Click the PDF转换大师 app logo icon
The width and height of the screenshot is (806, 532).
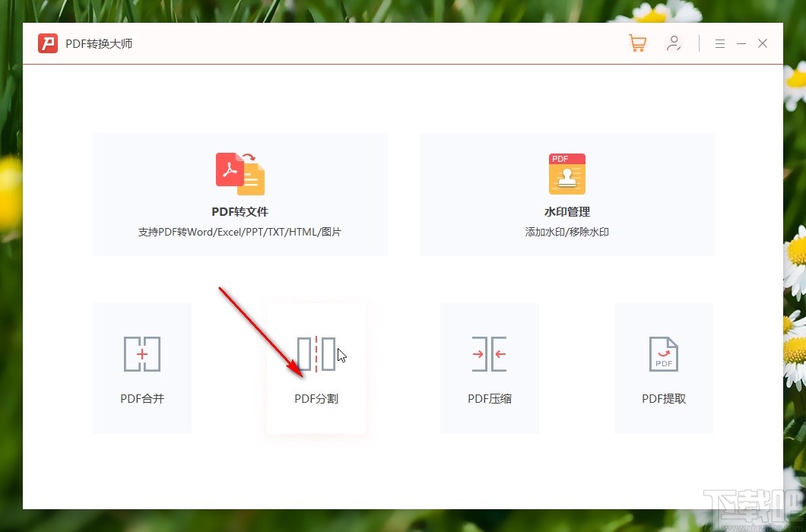click(47, 43)
